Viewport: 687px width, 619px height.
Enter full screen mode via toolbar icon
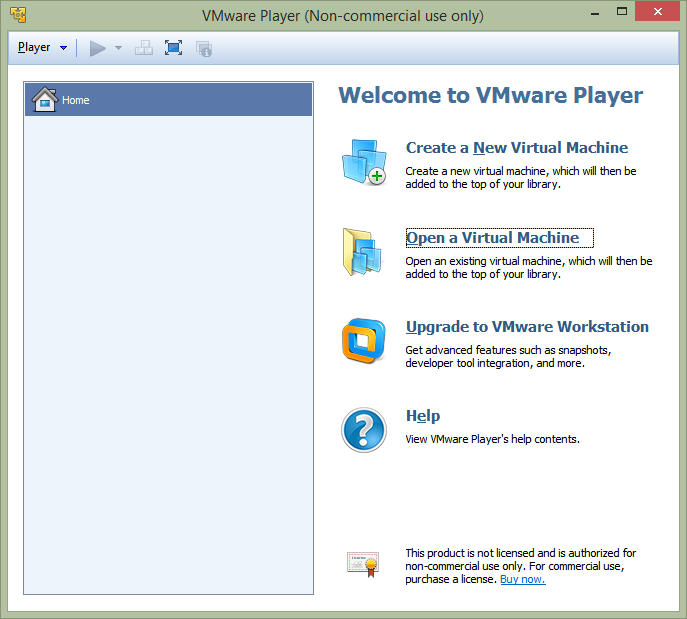click(x=174, y=48)
